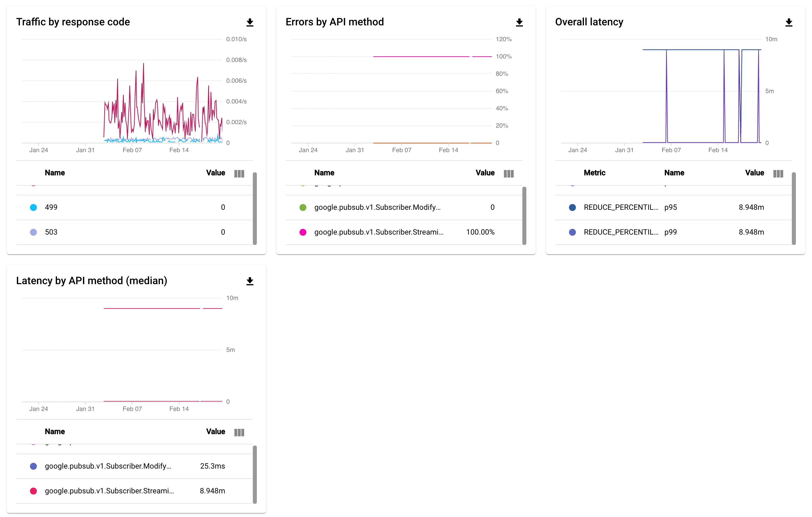The height and width of the screenshot is (517, 812).
Task: Download the Overall latency chart
Action: click(789, 22)
